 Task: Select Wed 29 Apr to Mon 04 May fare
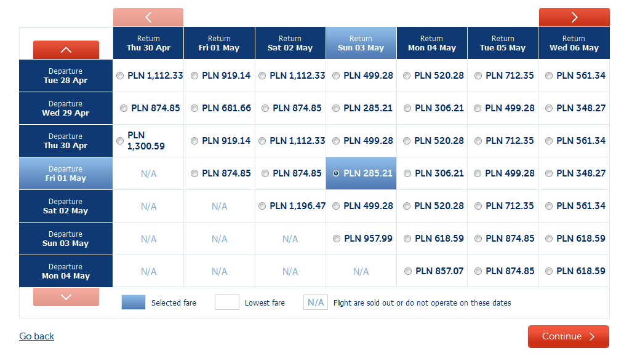point(407,108)
